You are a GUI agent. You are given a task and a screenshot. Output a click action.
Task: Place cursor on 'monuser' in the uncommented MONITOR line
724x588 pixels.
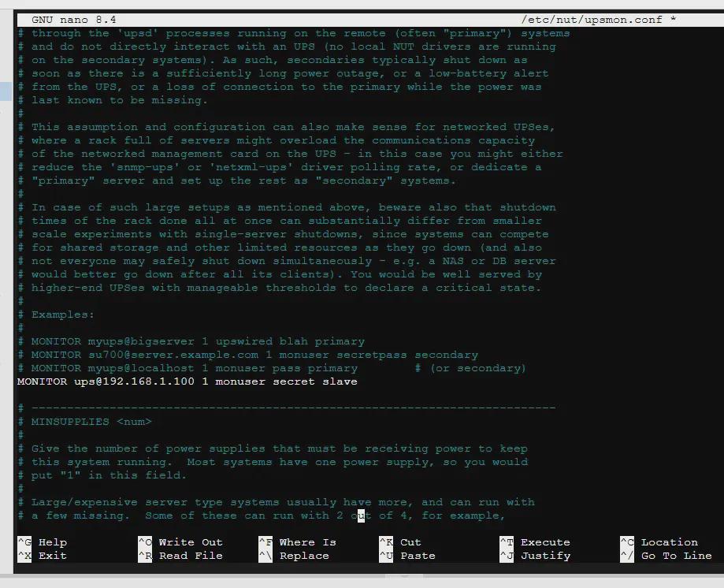tap(241, 381)
